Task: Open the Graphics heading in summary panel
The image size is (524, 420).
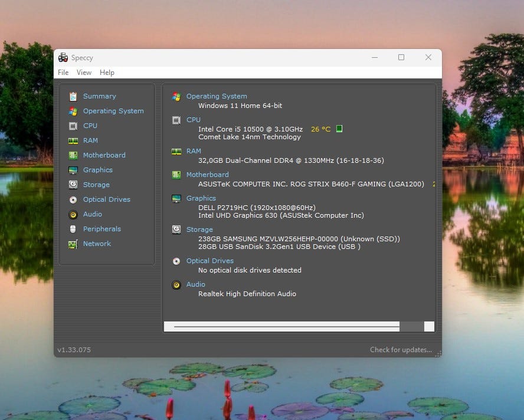Action: click(x=201, y=198)
